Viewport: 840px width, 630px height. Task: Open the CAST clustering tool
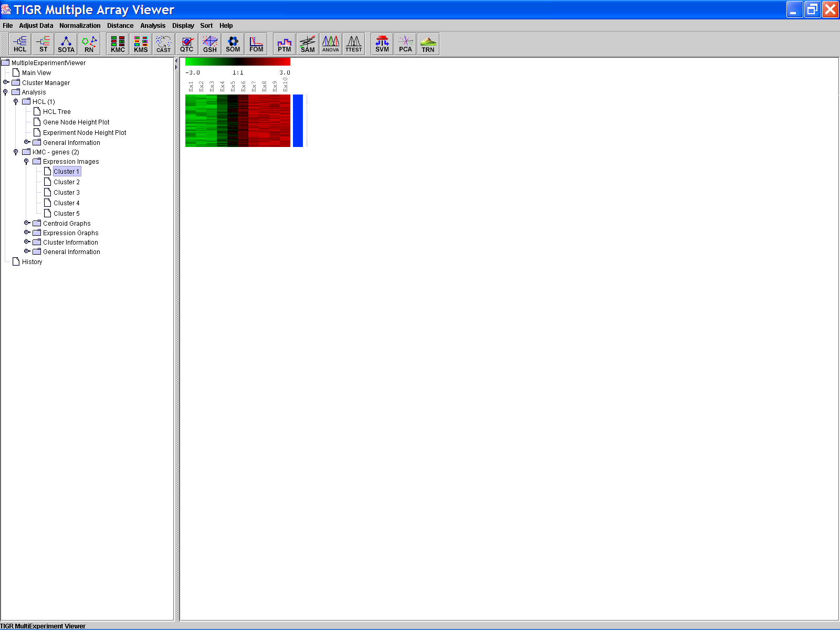point(164,44)
